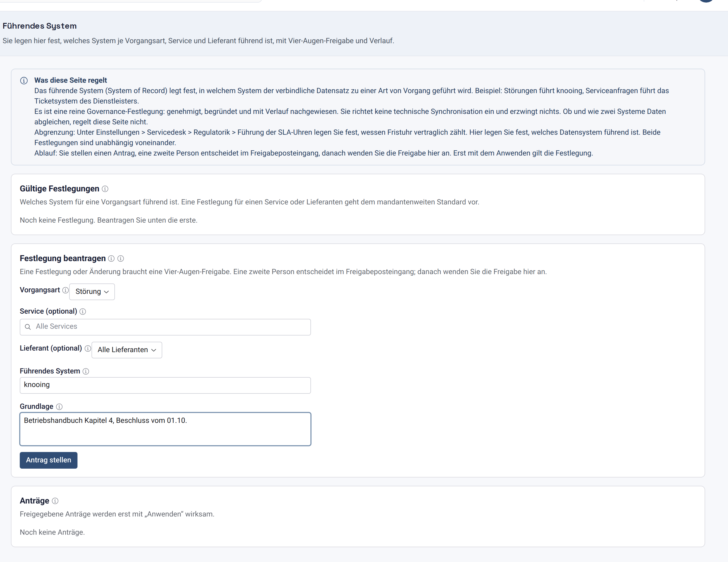728x562 pixels.
Task: Click the Alle Services search field
Action: [x=165, y=327]
